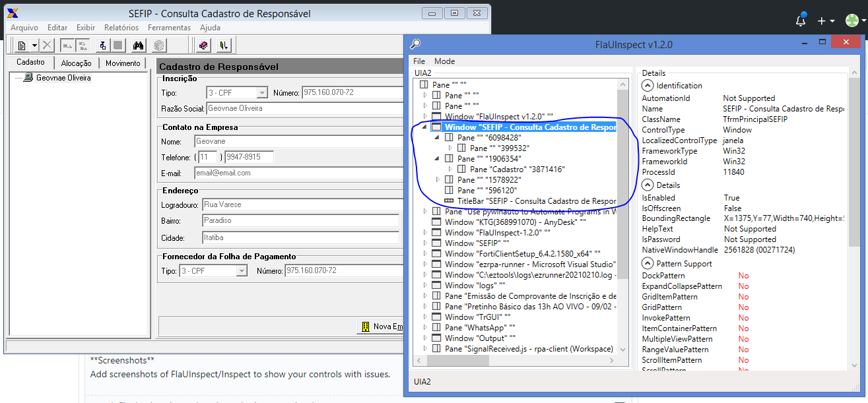
Task: Click the grayed-out cube icon in SEFIP toolbar
Action: pos(158,46)
